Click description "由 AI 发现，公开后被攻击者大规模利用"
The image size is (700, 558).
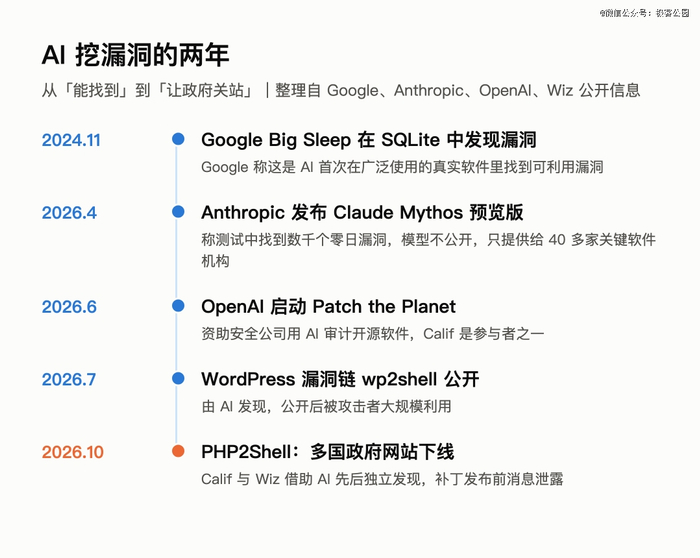coord(326,406)
